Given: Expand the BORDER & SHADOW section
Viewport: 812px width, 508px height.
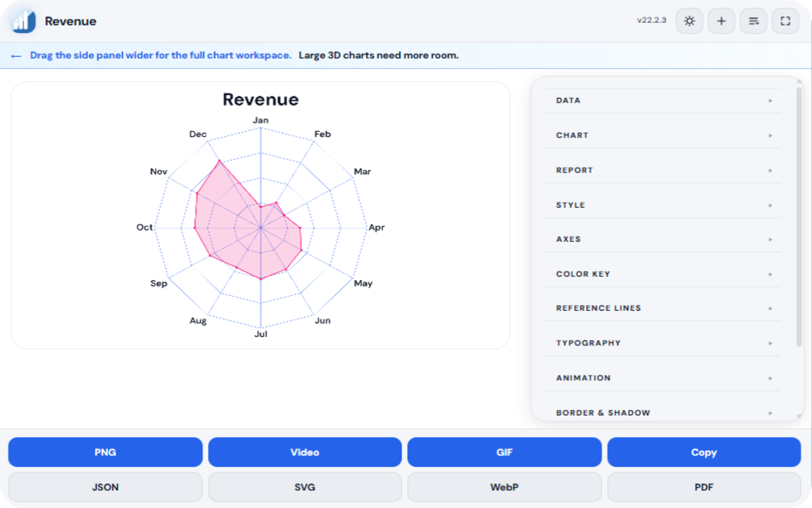Looking at the screenshot, I should (663, 413).
